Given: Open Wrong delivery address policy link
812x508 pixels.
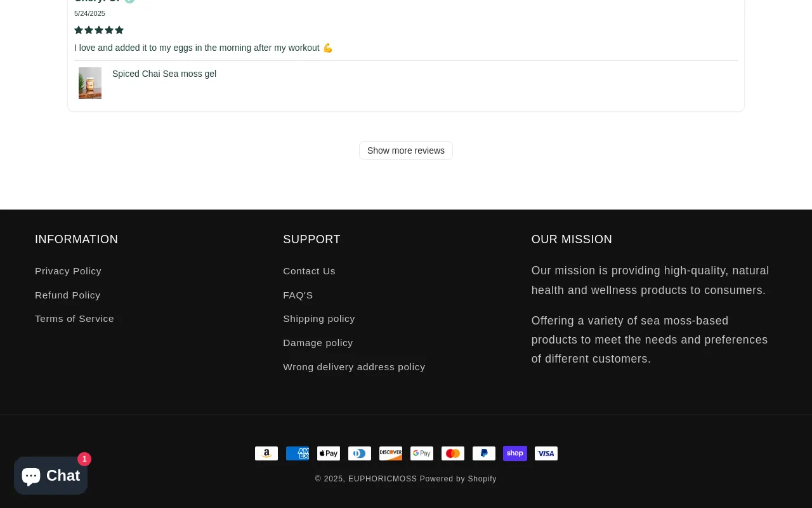Looking at the screenshot, I should pos(354,367).
